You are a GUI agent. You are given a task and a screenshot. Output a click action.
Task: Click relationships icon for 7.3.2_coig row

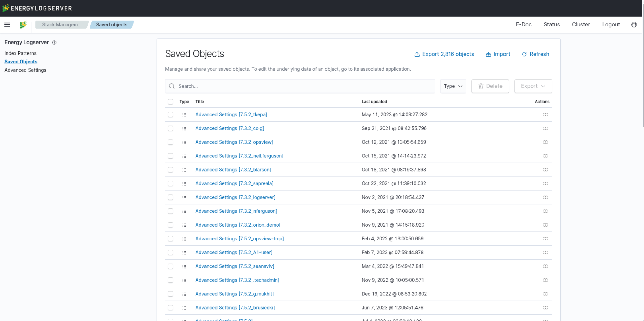(545, 128)
